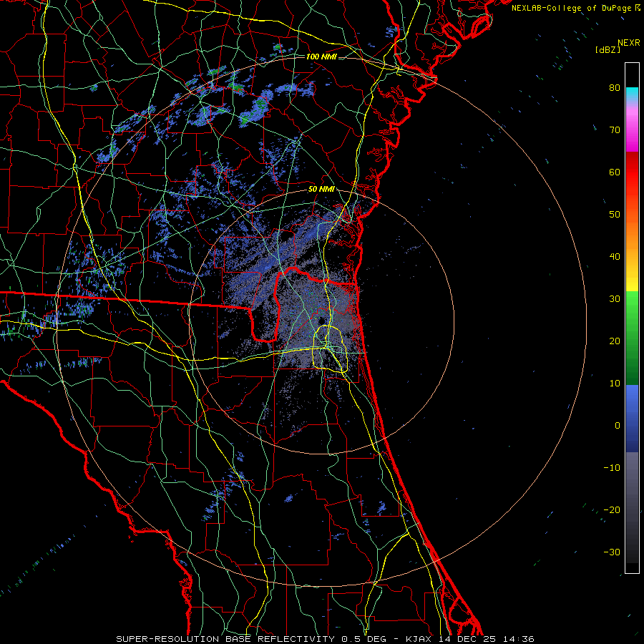This screenshot has height=644, width=644.
Task: Click the 'KJAX 14 DEC 25 14:36' timestamp
Action: click(470, 639)
